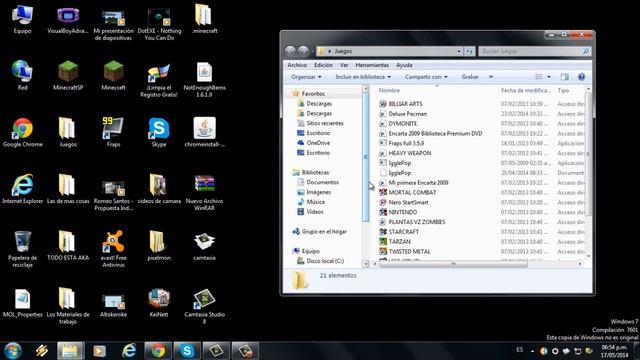Viewport: 640px width, 360px height.
Task: Select OneDrive in navigation pane
Action: (318, 143)
